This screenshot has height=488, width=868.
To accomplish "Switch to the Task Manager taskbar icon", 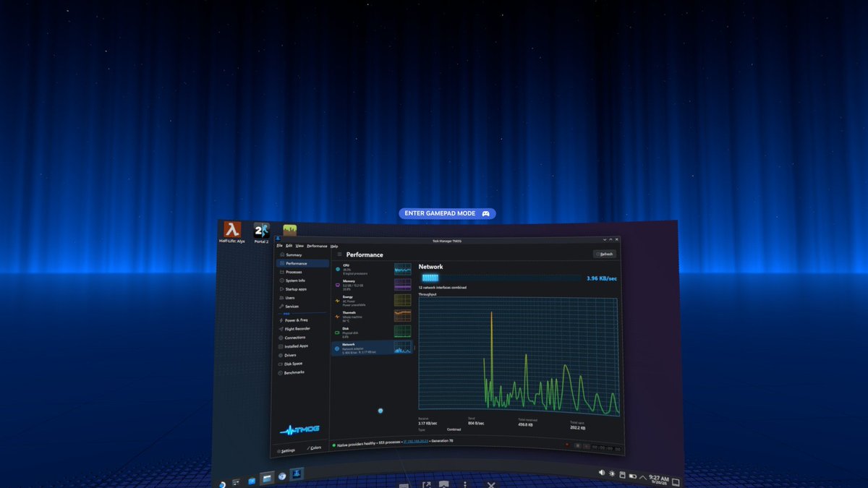I will pos(297,474).
